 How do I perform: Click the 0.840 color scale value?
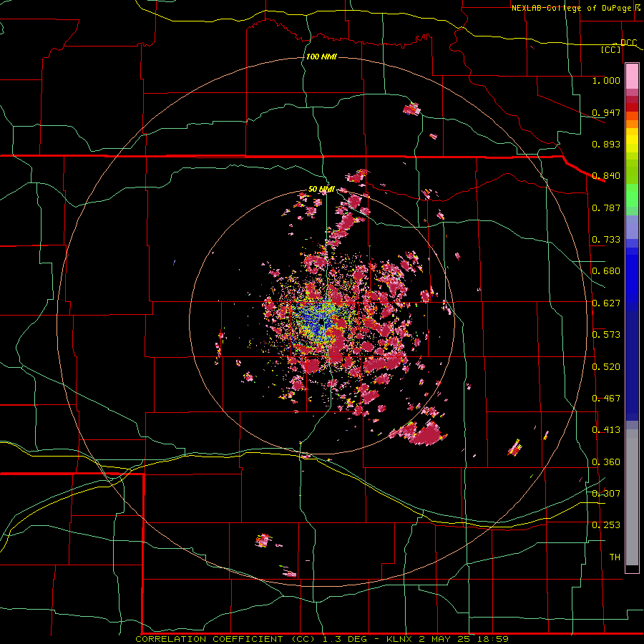[606, 176]
